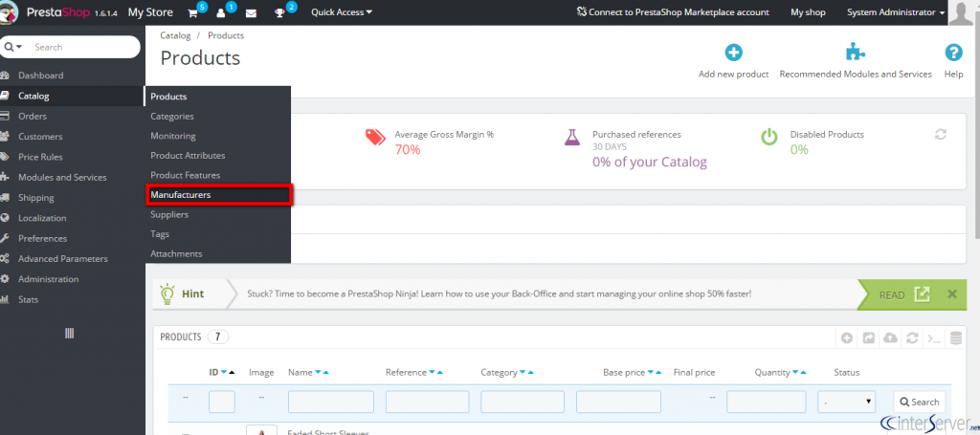Screen dimensions: 980x435
Task: Open the trophy merchant expertise icon
Action: click(x=280, y=12)
